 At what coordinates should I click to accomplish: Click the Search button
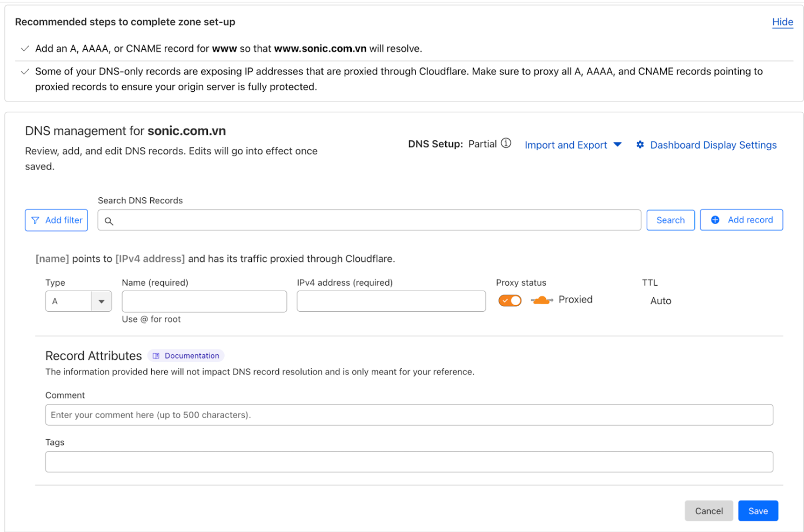pyautogui.click(x=671, y=220)
